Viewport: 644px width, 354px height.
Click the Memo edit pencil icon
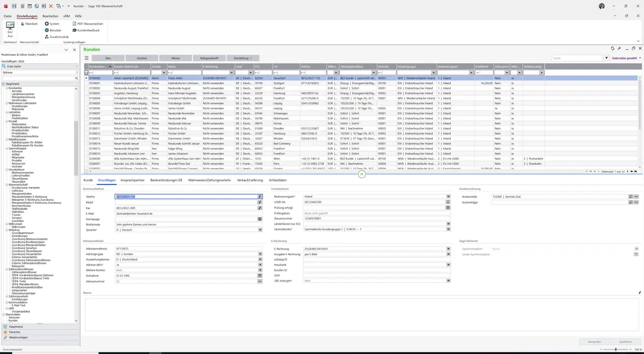[640, 293]
